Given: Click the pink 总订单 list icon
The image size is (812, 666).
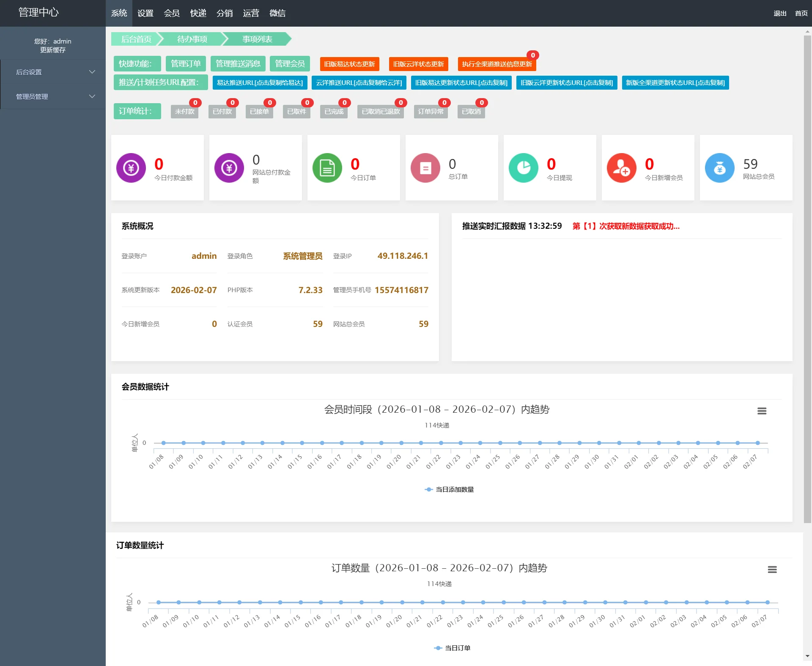Looking at the screenshot, I should pyautogui.click(x=425, y=168).
